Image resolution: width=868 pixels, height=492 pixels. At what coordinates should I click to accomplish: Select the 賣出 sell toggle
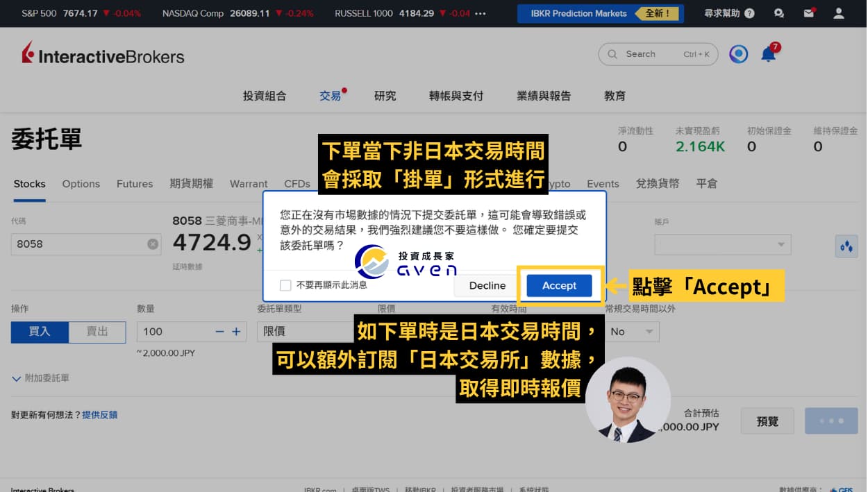[x=97, y=332]
